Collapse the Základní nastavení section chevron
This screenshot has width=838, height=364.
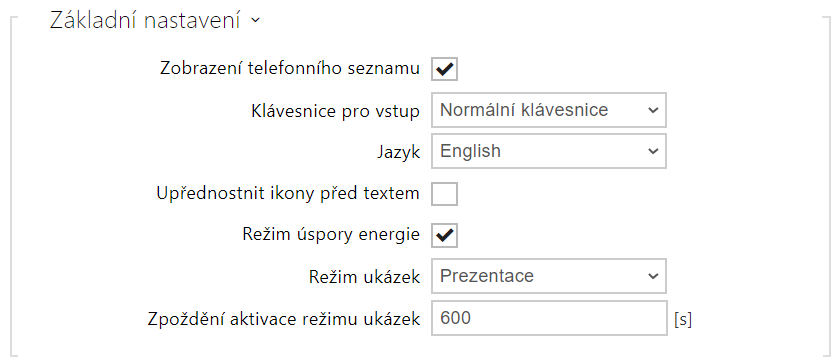pyautogui.click(x=255, y=21)
